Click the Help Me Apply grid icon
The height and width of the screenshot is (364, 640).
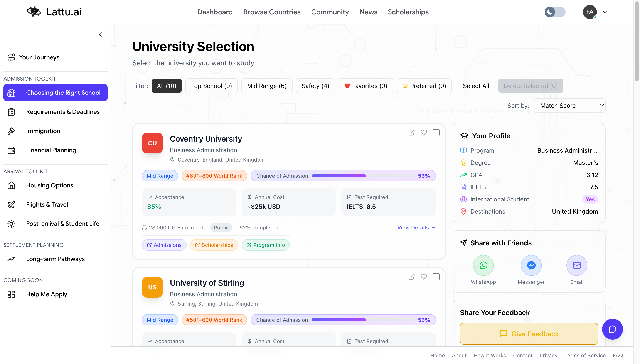click(11, 294)
